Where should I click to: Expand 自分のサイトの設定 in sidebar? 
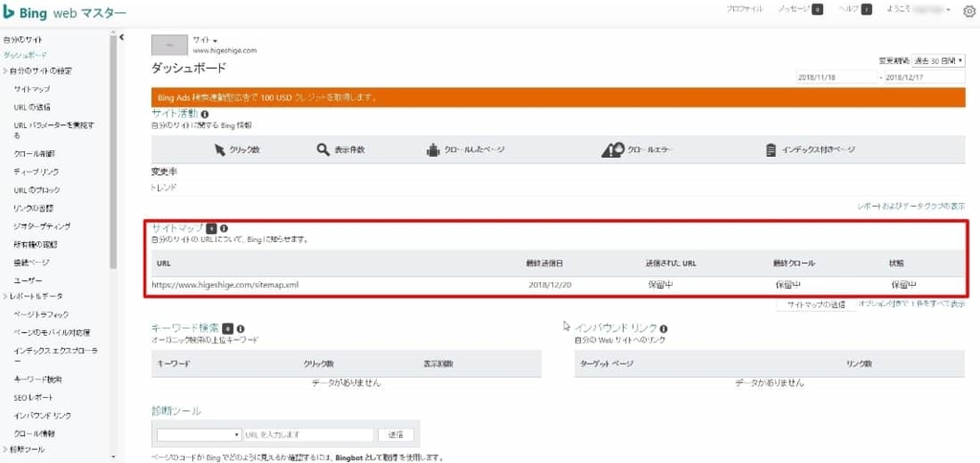click(x=37, y=71)
